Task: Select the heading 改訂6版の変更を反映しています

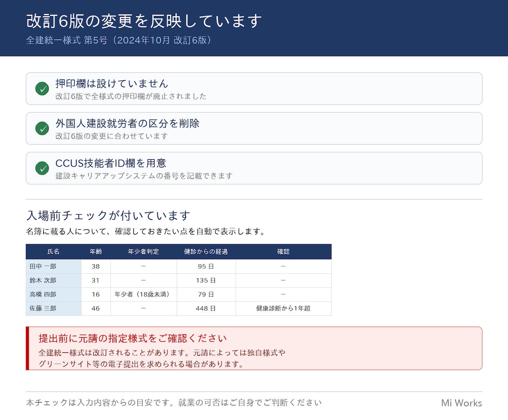Action: pyautogui.click(x=144, y=21)
